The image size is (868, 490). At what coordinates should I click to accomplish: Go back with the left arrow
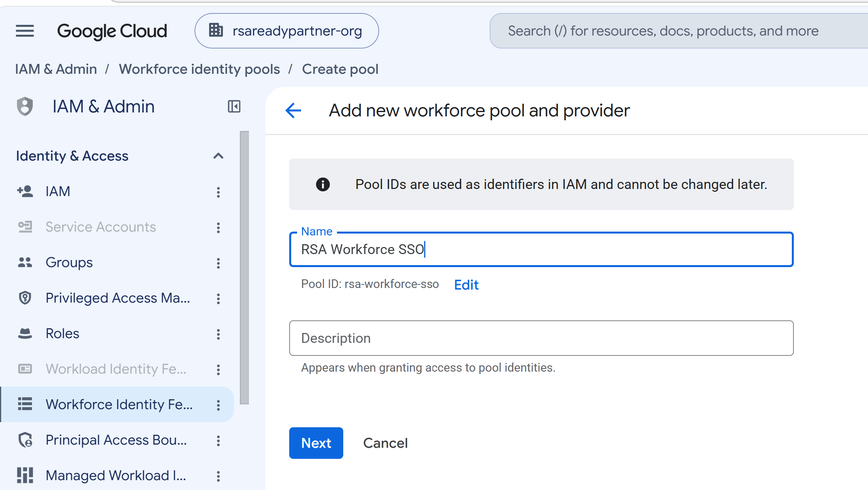coord(293,110)
